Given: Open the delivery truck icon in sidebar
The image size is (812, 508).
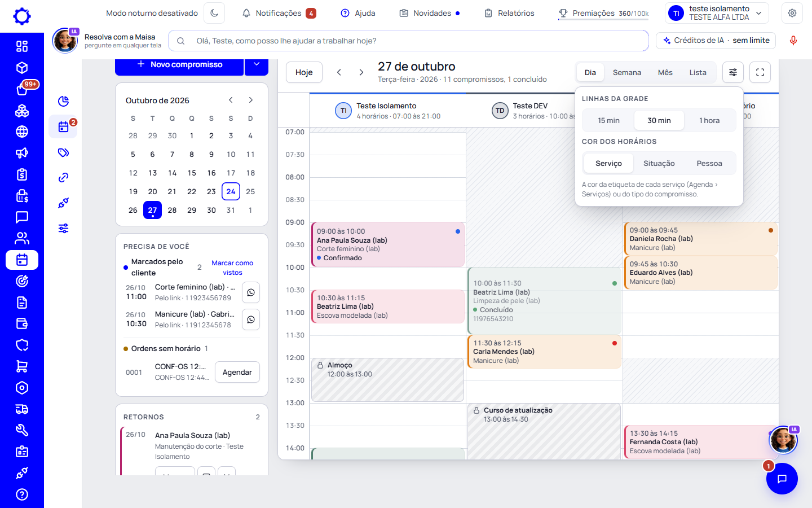Looking at the screenshot, I should tap(22, 409).
